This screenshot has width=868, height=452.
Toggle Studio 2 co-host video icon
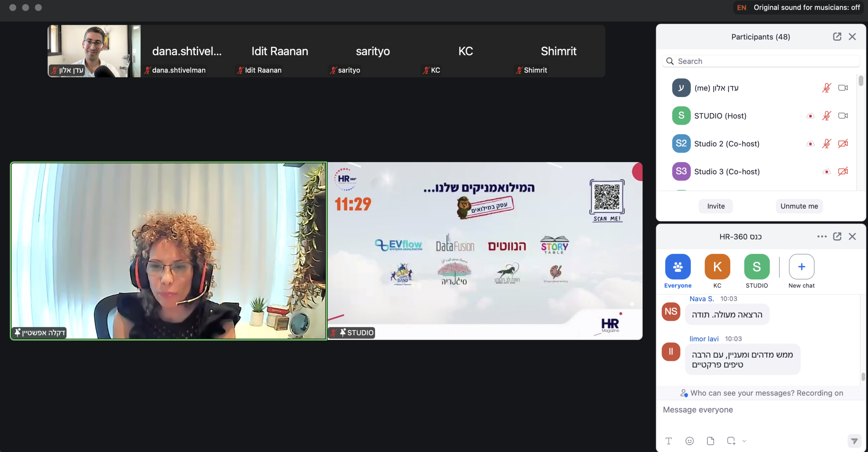coord(843,143)
